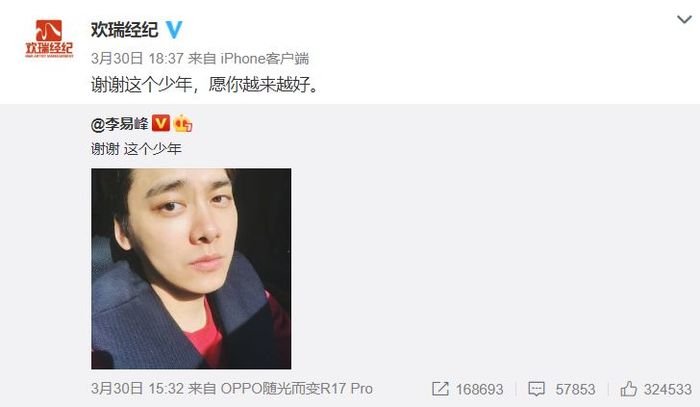Click the original post text 谢谢 这个少年
This screenshot has height=407, width=700.
tap(136, 149)
